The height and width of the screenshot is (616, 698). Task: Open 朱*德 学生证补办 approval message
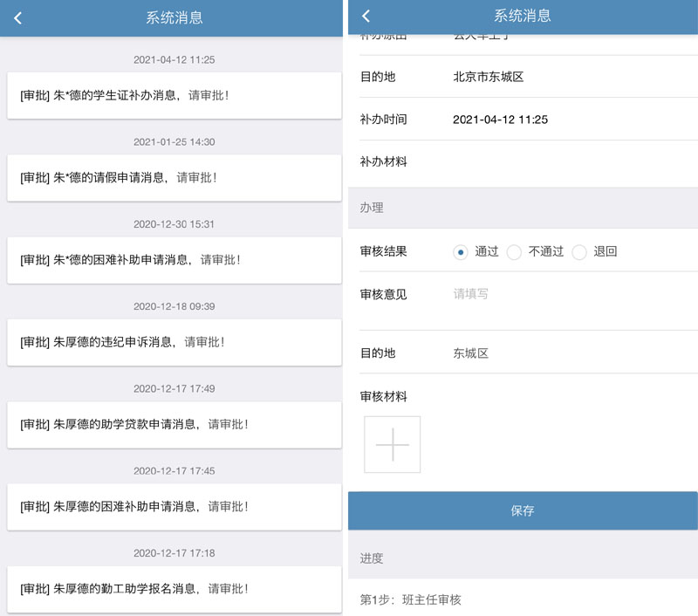[x=174, y=95]
